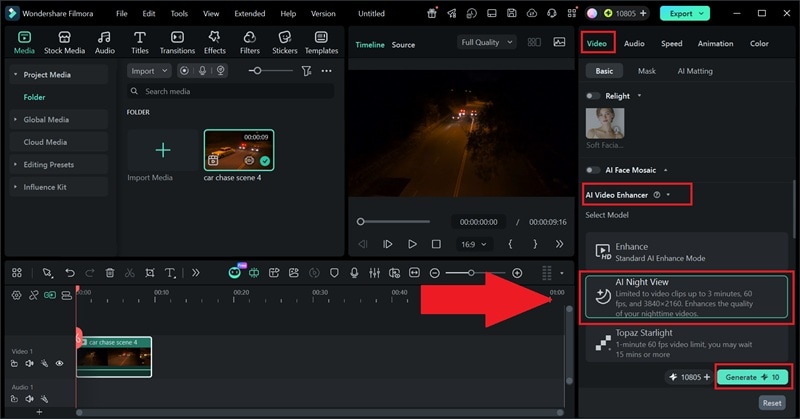Click the snapshot image icon in preview
The height and width of the screenshot is (419, 800).
pos(559,42)
